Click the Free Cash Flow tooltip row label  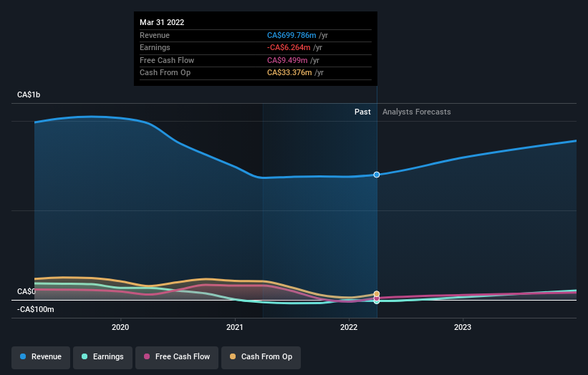pyautogui.click(x=167, y=60)
